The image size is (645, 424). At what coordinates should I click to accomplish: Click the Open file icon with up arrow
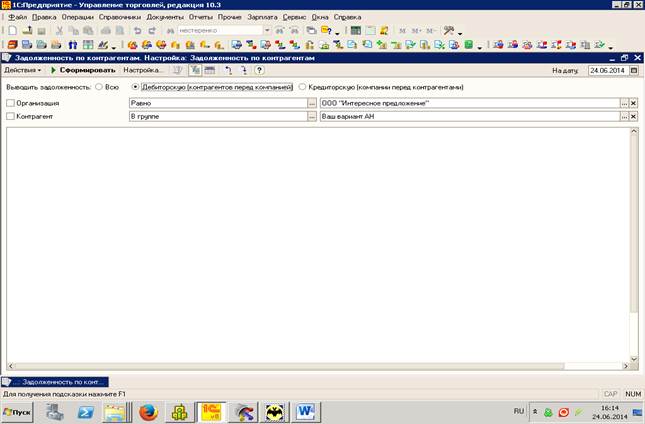(x=27, y=30)
